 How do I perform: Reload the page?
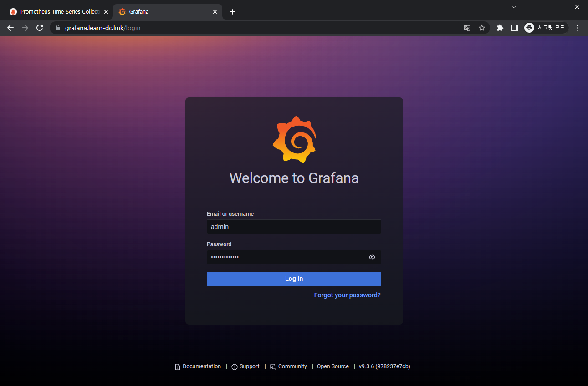pyautogui.click(x=40, y=28)
